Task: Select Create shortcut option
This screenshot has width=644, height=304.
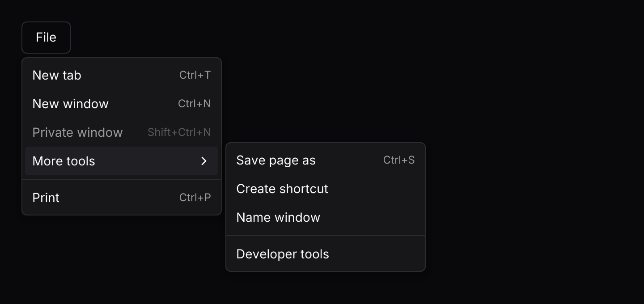Action: tap(326, 189)
